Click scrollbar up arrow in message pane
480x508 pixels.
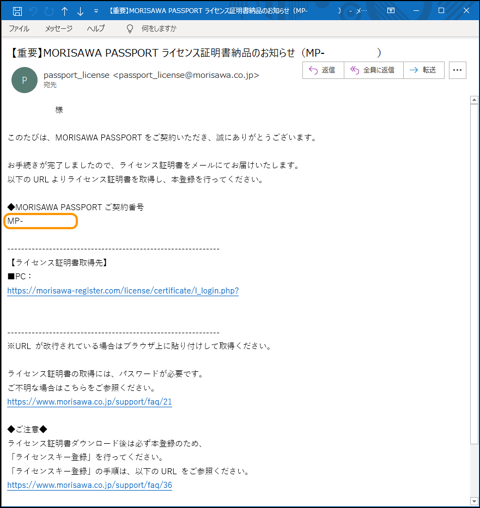coord(474,100)
